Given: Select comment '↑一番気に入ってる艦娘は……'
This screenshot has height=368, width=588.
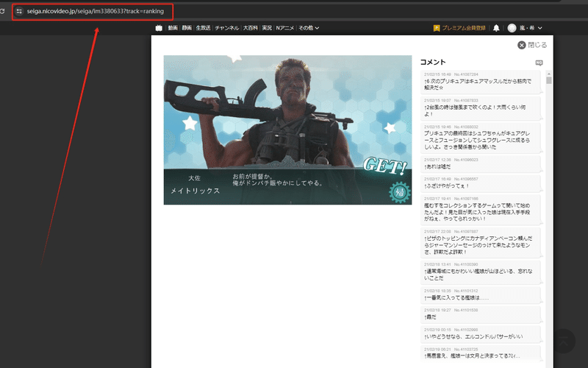Looking at the screenshot, I should (x=481, y=295).
